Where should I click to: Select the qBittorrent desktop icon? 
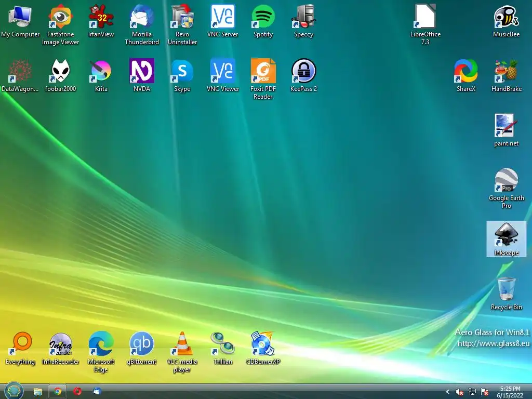click(x=141, y=349)
